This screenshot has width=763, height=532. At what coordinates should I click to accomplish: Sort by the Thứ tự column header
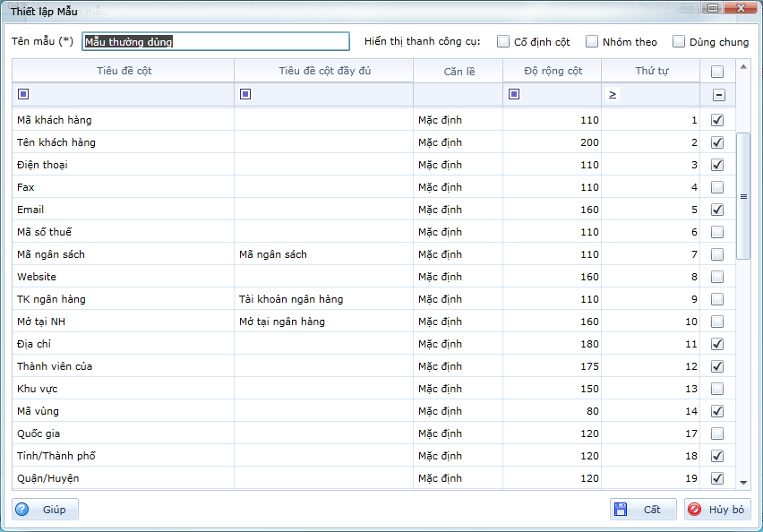point(650,71)
